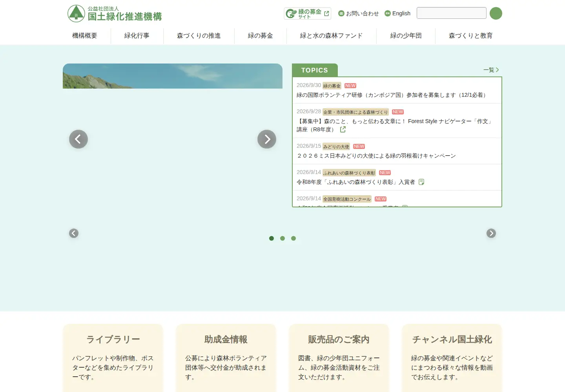
Task: Click date 2026/9/30 in topics
Action: tap(309, 85)
